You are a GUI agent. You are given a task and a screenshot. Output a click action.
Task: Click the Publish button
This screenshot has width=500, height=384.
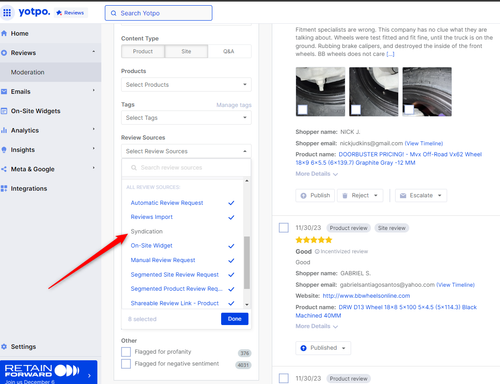click(x=315, y=196)
